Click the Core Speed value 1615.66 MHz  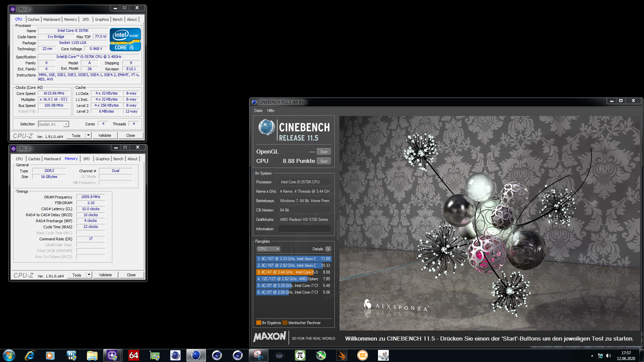tap(54, 94)
